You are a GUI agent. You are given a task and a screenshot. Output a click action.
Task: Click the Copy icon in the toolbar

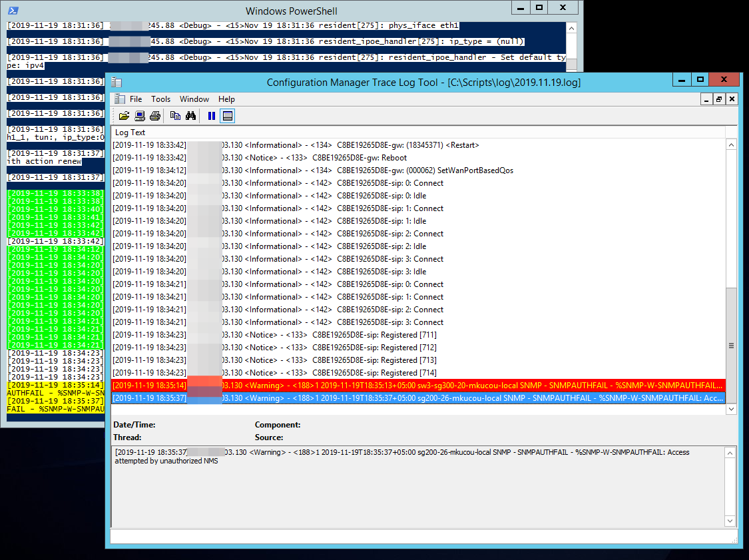click(x=175, y=116)
